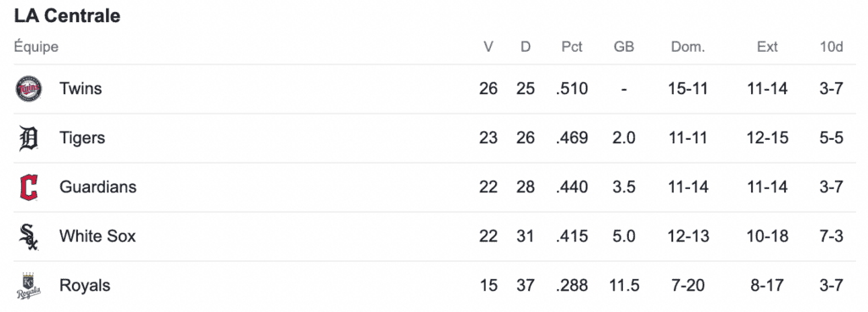Screen dimensions: 868x312
Task: Click the Twins .510 percentage cell
Action: [x=572, y=88]
